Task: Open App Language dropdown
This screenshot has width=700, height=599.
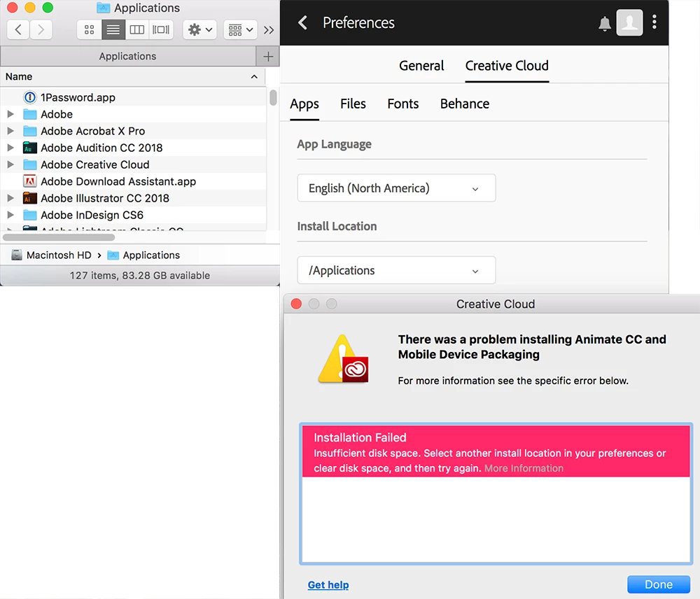Action: 396,188
